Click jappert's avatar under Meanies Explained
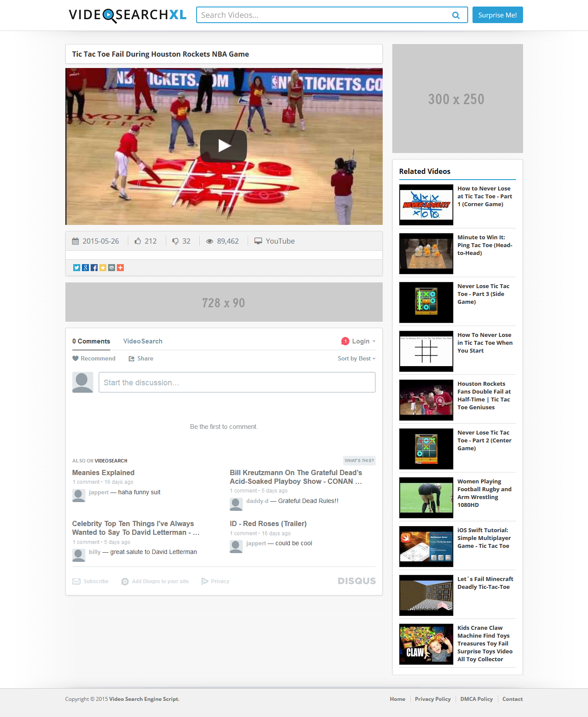 [79, 496]
